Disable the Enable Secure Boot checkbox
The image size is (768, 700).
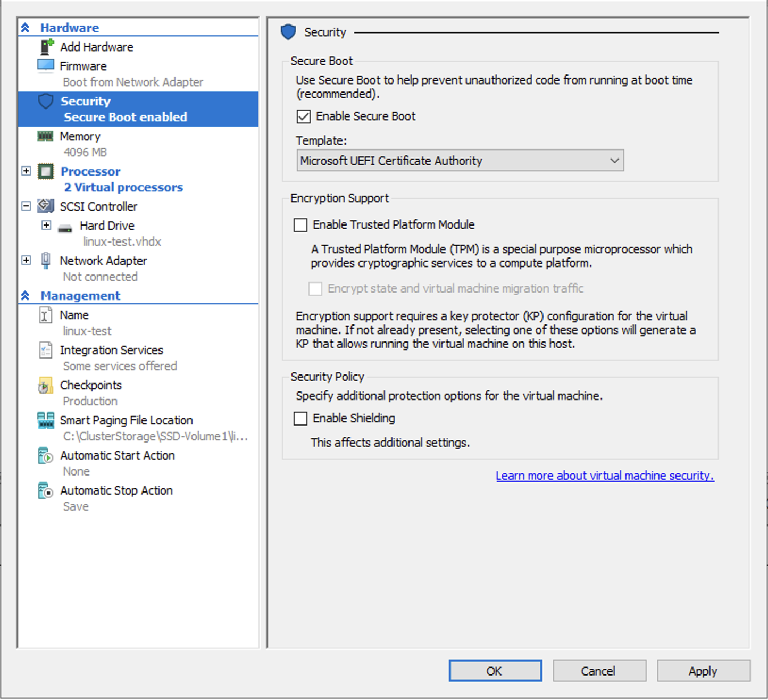click(x=302, y=116)
